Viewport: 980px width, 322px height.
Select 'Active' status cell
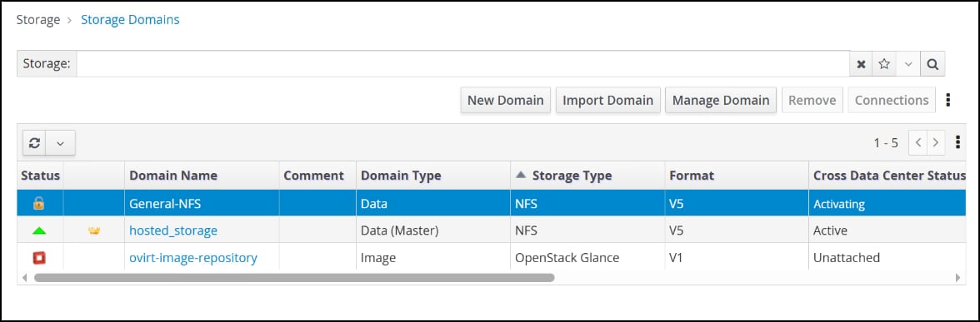point(887,230)
